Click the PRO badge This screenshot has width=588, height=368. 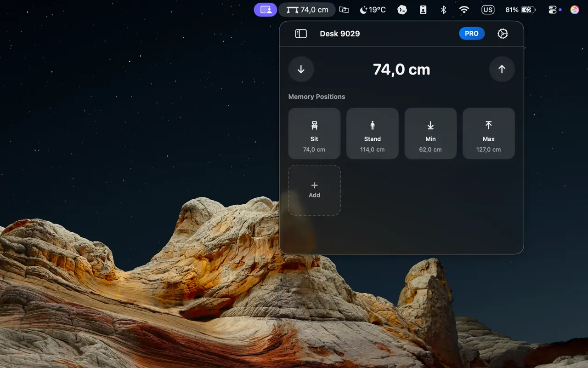click(472, 34)
